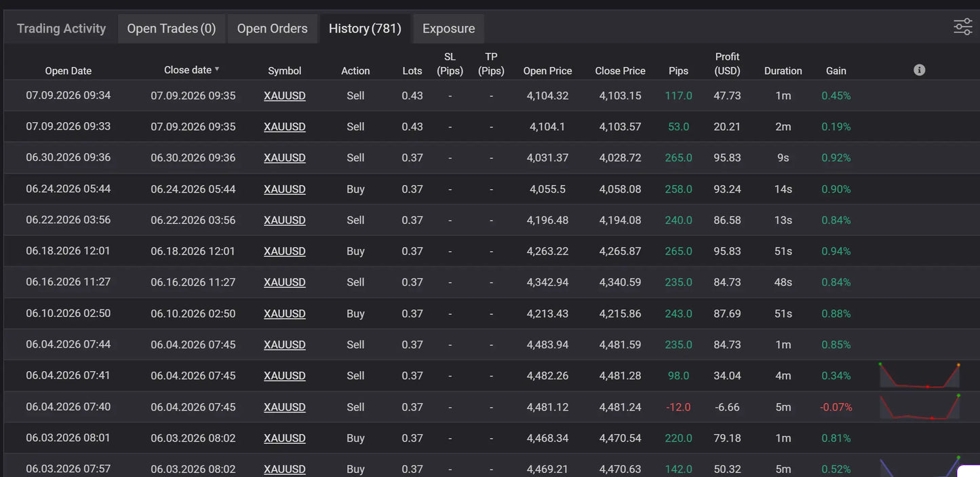980x477 pixels.
Task: Sort by Action column header
Action: coord(355,71)
